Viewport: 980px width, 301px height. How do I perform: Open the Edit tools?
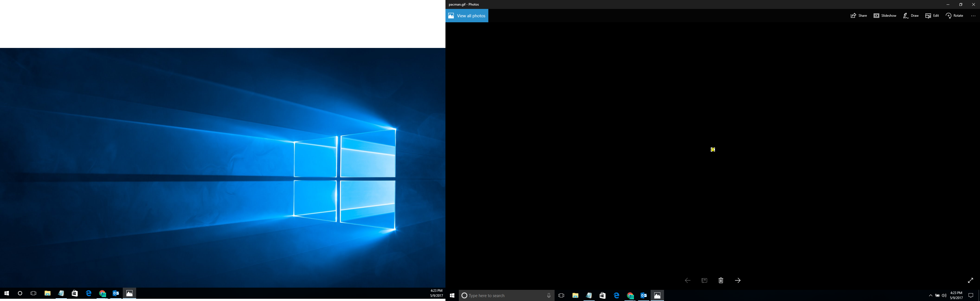point(932,16)
